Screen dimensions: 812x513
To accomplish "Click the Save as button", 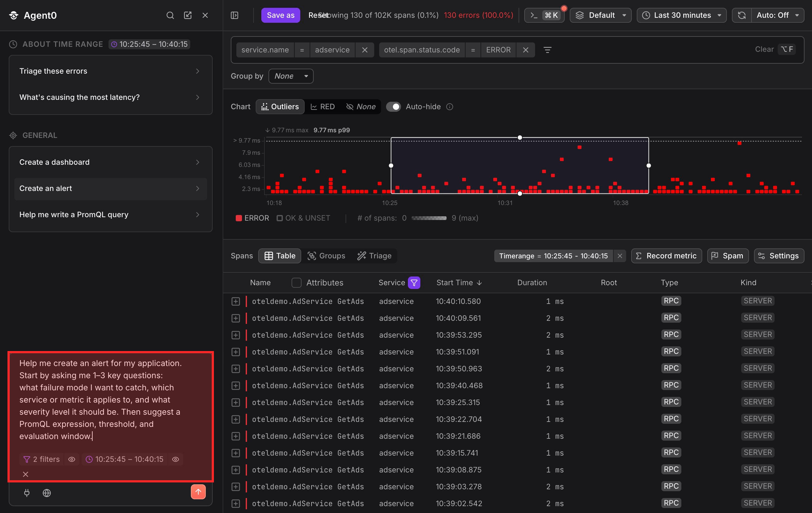I will point(281,15).
